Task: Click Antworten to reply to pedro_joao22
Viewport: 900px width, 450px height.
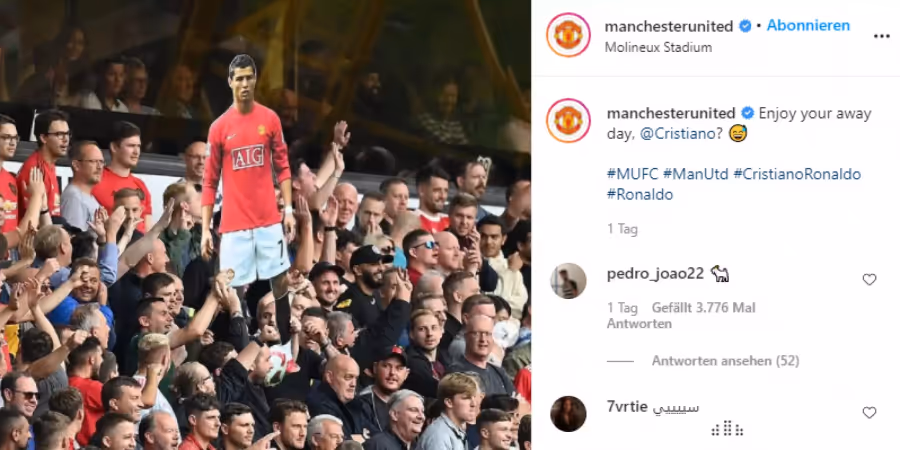Action: [x=639, y=324]
